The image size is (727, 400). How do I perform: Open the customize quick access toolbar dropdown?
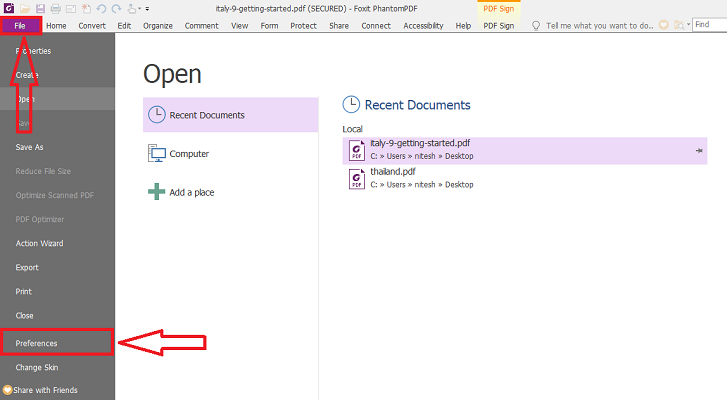147,9
